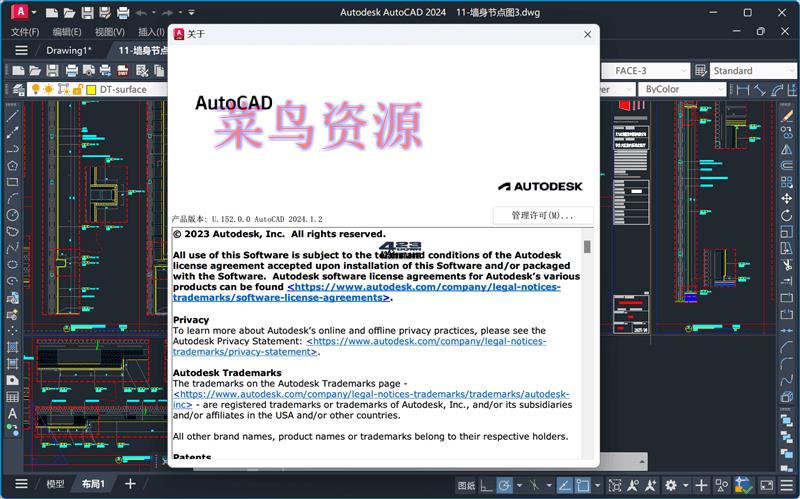Click the yellow DT-surface layer color swatch
This screenshot has width=800, height=499.
[91, 90]
